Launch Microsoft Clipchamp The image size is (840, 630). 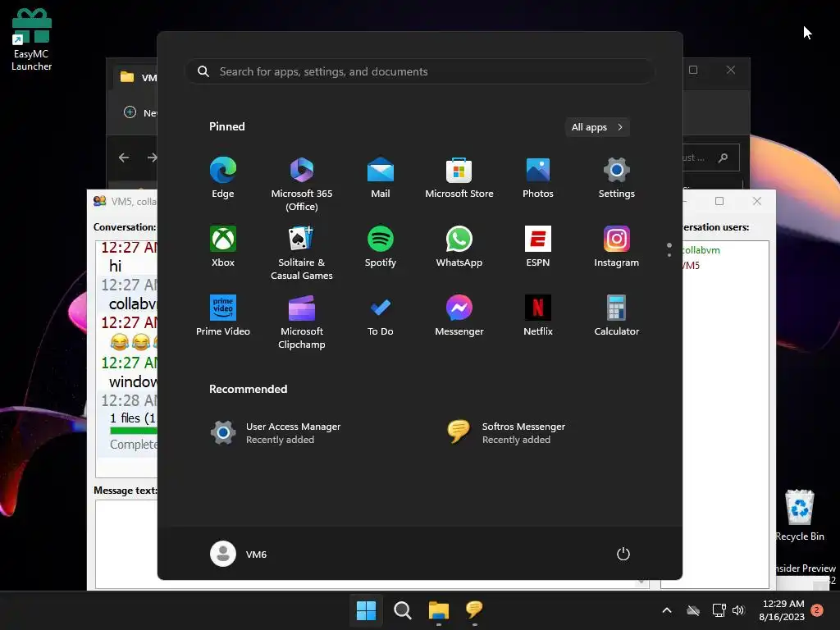[x=302, y=322]
